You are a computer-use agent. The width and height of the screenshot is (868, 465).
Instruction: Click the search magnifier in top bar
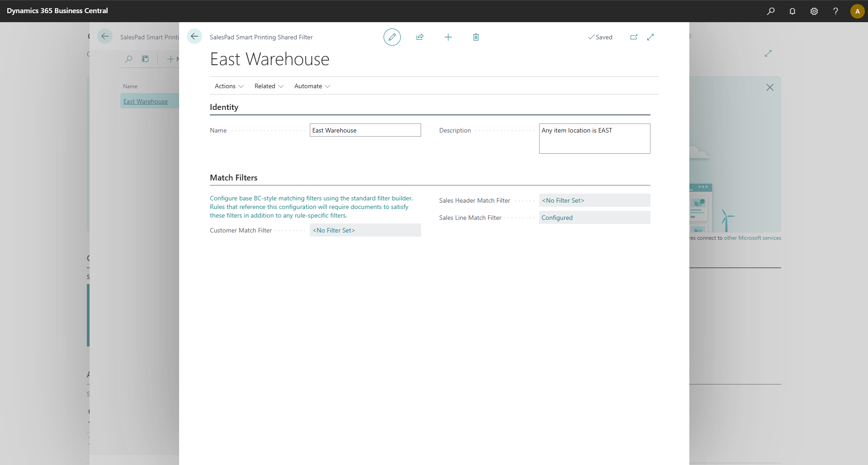coord(771,11)
